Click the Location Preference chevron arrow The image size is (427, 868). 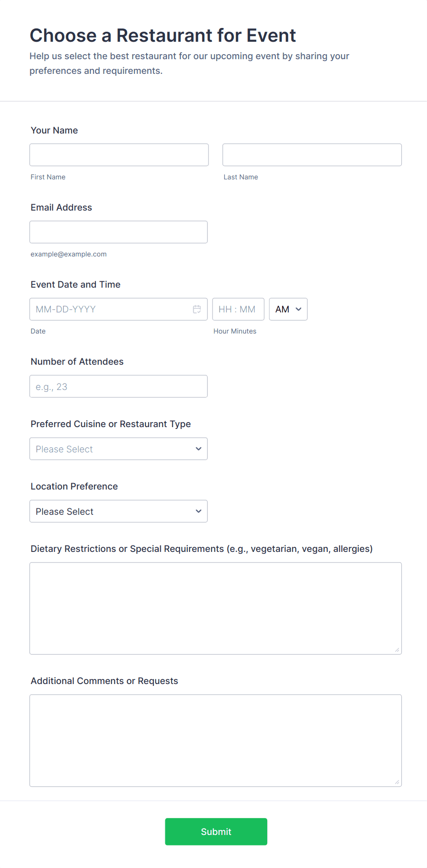[x=198, y=511]
